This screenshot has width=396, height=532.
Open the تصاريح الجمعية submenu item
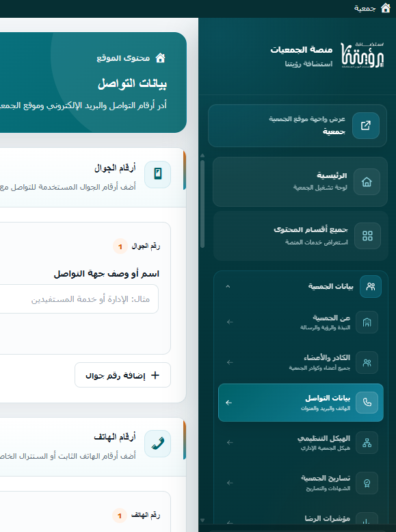(301, 483)
